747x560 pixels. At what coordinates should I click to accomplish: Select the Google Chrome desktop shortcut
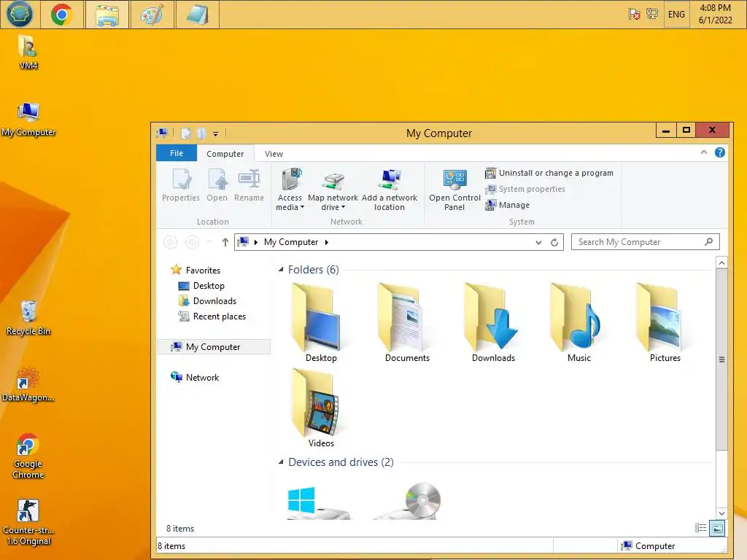28,456
